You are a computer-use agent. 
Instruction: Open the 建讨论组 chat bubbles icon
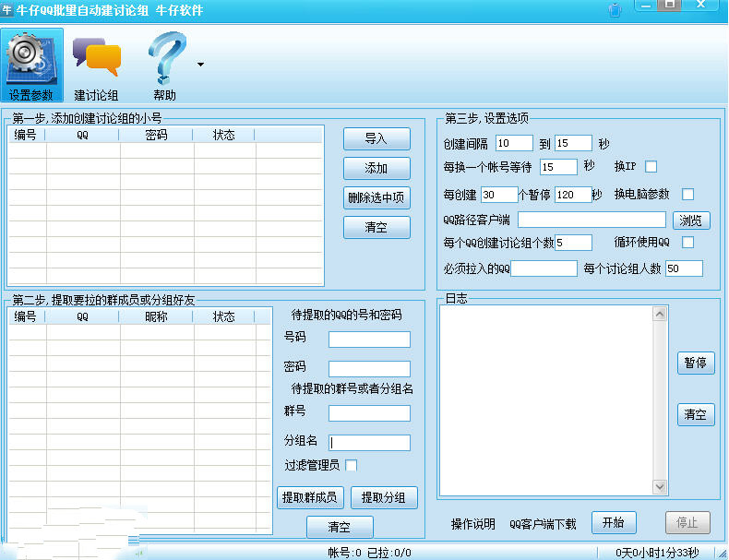click(97, 56)
